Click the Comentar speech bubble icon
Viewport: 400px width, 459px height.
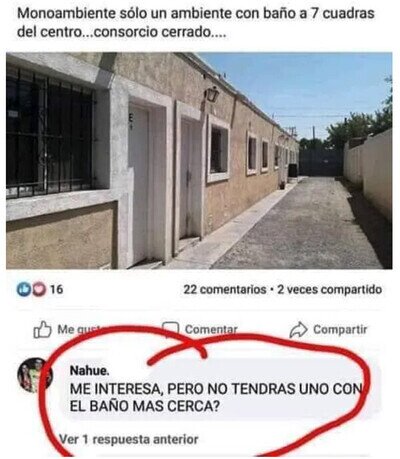(170, 328)
